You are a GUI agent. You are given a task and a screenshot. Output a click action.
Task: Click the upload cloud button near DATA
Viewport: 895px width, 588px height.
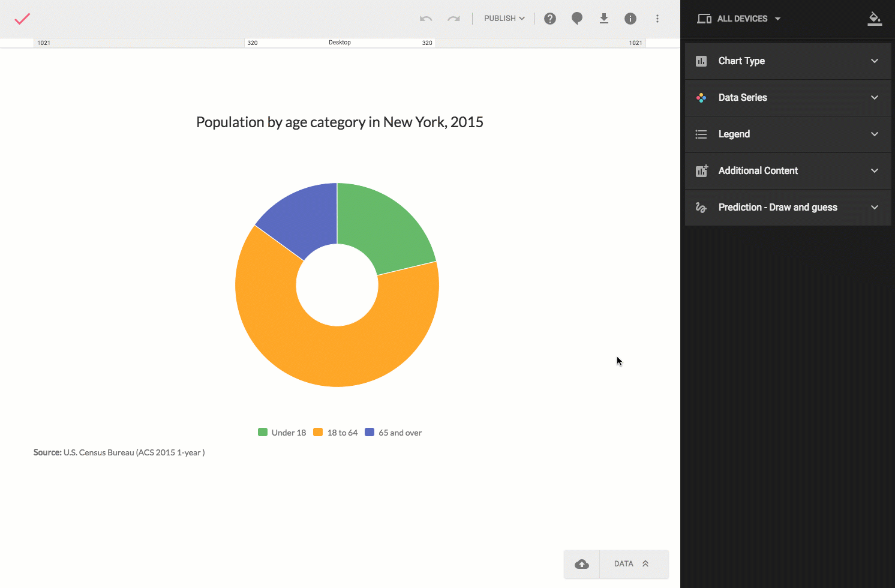581,563
